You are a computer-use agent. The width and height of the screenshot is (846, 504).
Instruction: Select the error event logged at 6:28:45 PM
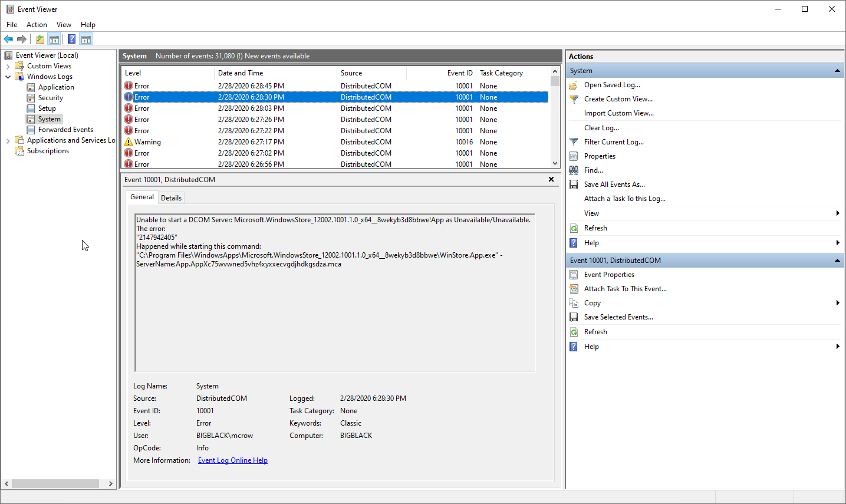pos(335,86)
